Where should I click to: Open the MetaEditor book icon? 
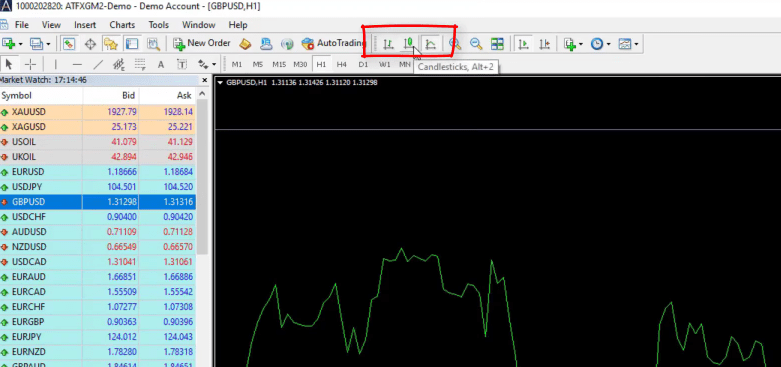point(245,44)
